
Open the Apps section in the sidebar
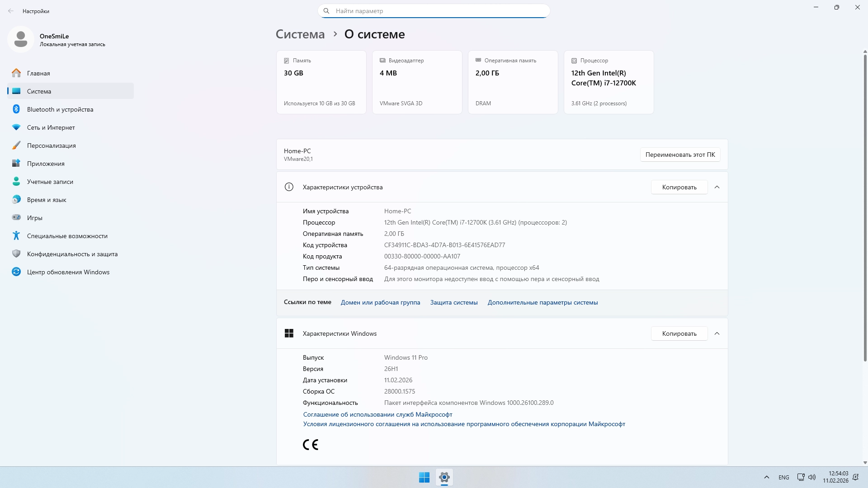[x=46, y=164]
